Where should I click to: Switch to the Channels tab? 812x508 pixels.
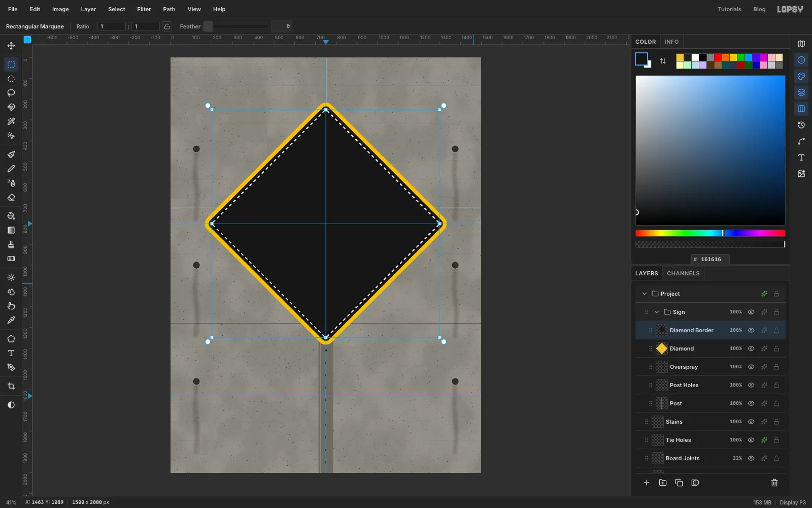tap(683, 273)
